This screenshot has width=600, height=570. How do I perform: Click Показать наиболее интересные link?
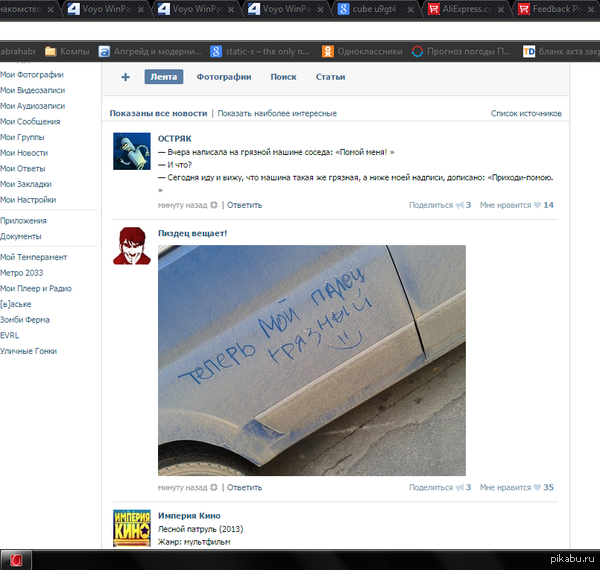pos(277,114)
